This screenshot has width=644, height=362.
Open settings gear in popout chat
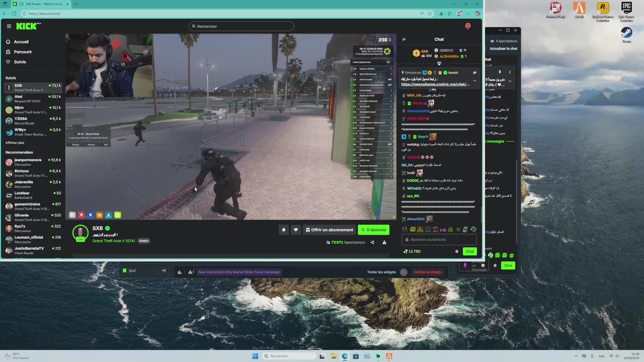coord(495,265)
